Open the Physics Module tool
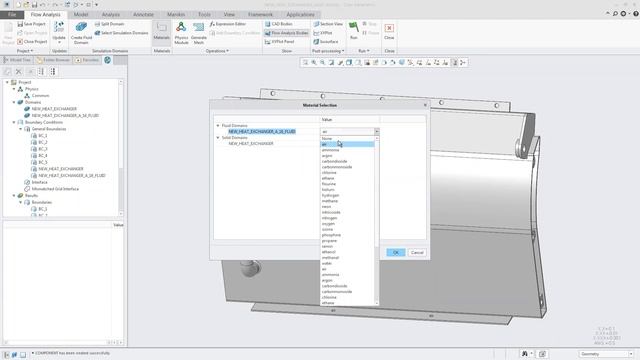The image size is (640, 360). [181, 27]
